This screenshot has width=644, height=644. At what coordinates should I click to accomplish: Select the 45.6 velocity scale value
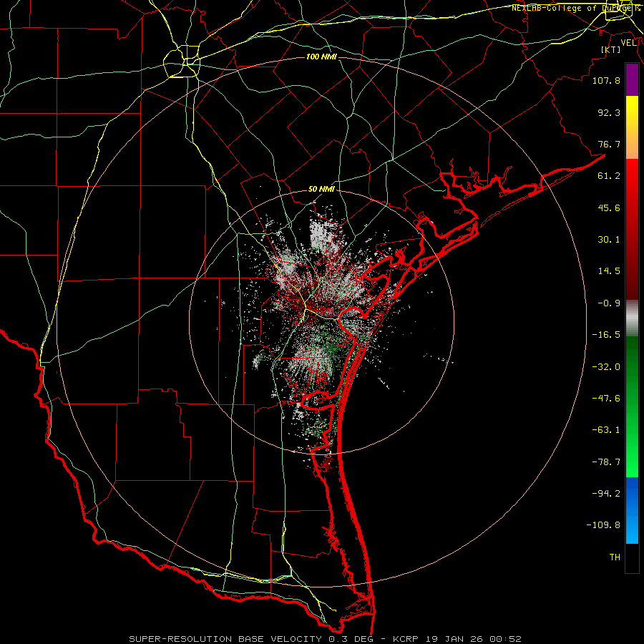pyautogui.click(x=609, y=208)
